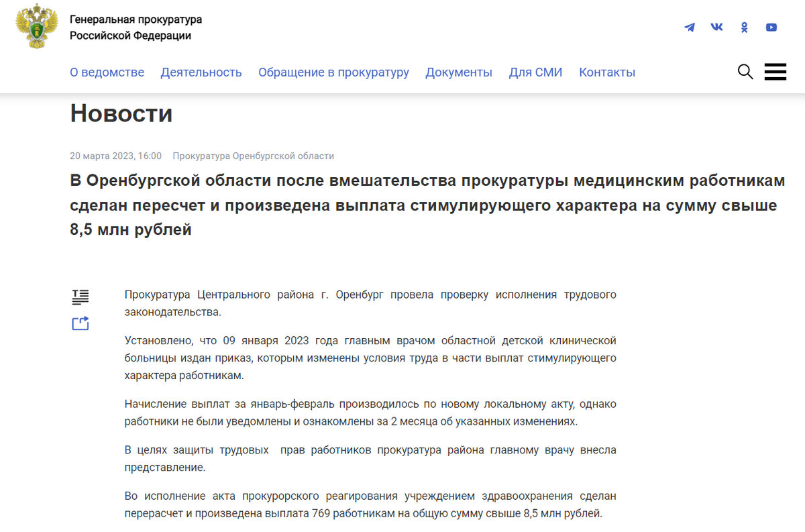805x532 pixels.
Task: Open the Odnoklassniki social icon
Action: point(744,27)
